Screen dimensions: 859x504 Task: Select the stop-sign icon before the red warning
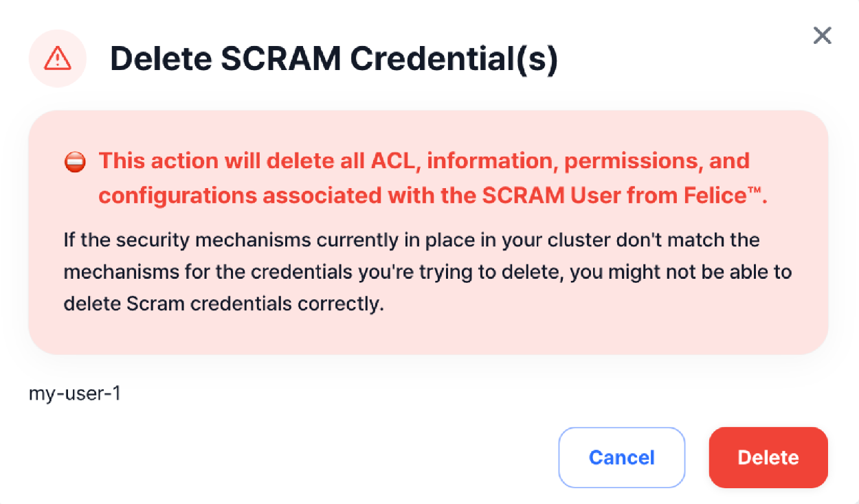pyautogui.click(x=75, y=161)
